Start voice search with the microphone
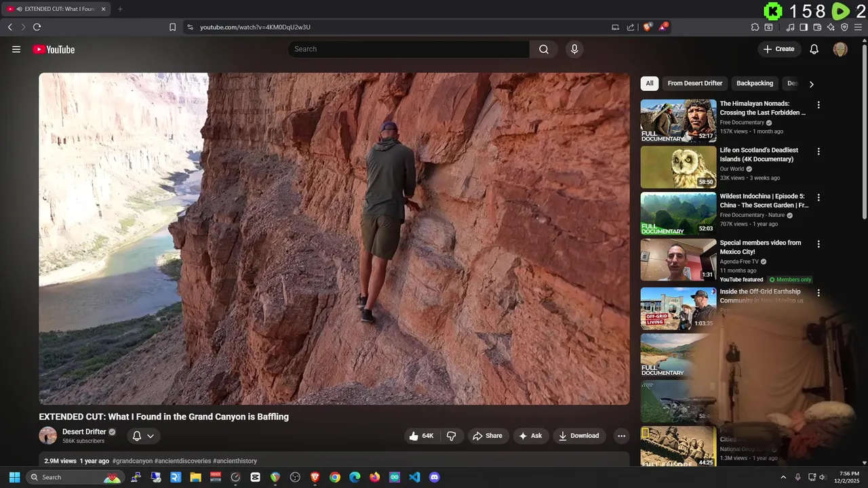The width and height of the screenshot is (868, 488). coord(574,49)
